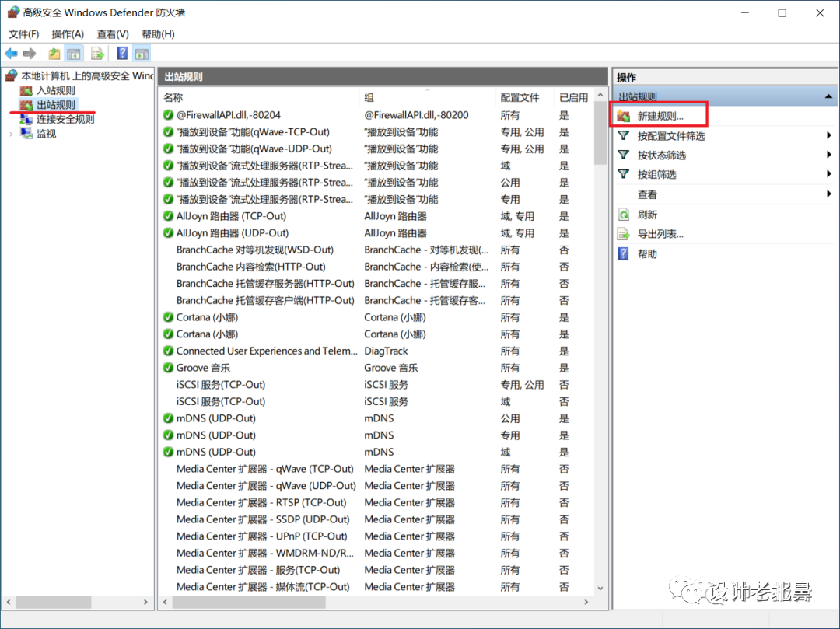
Task: Click 查看 action link
Action: 647,195
